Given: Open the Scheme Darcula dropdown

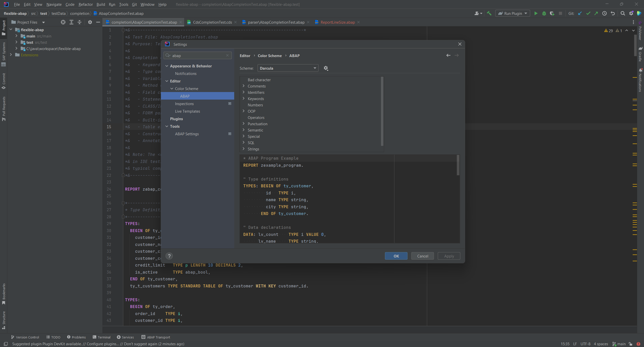Looking at the screenshot, I should [288, 68].
